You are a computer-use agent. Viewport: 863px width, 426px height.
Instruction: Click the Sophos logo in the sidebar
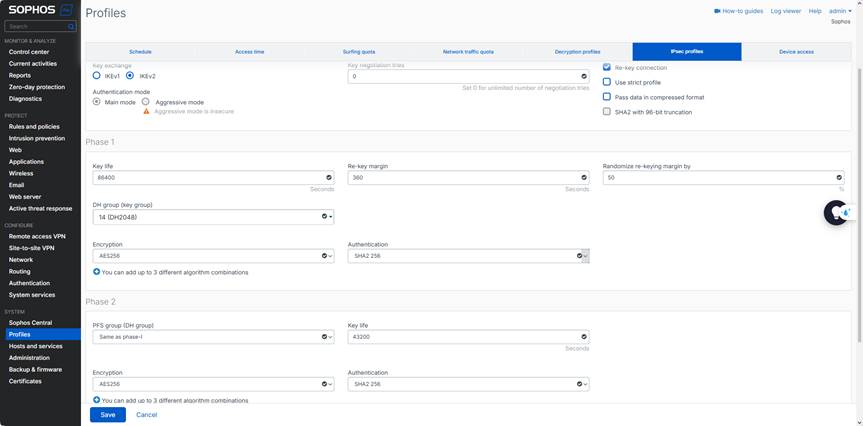tap(32, 9)
